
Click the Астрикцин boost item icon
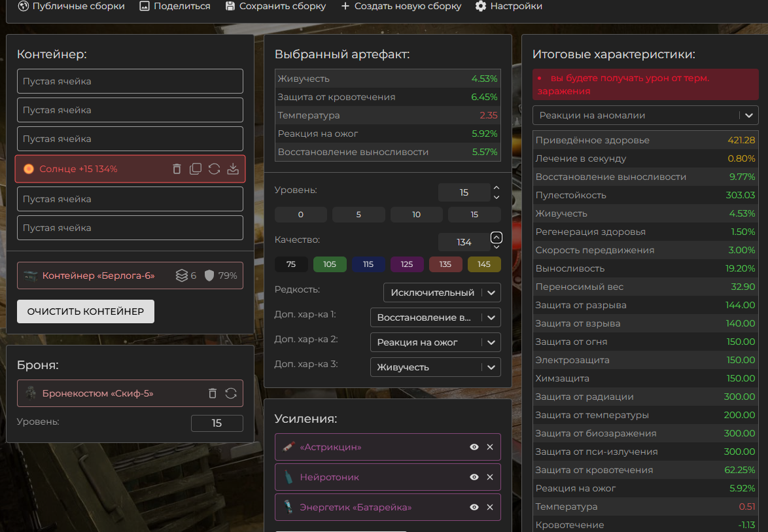click(288, 447)
